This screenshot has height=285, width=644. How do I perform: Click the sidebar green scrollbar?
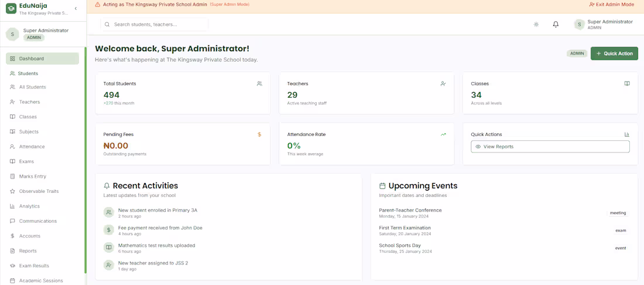pyautogui.click(x=85, y=161)
